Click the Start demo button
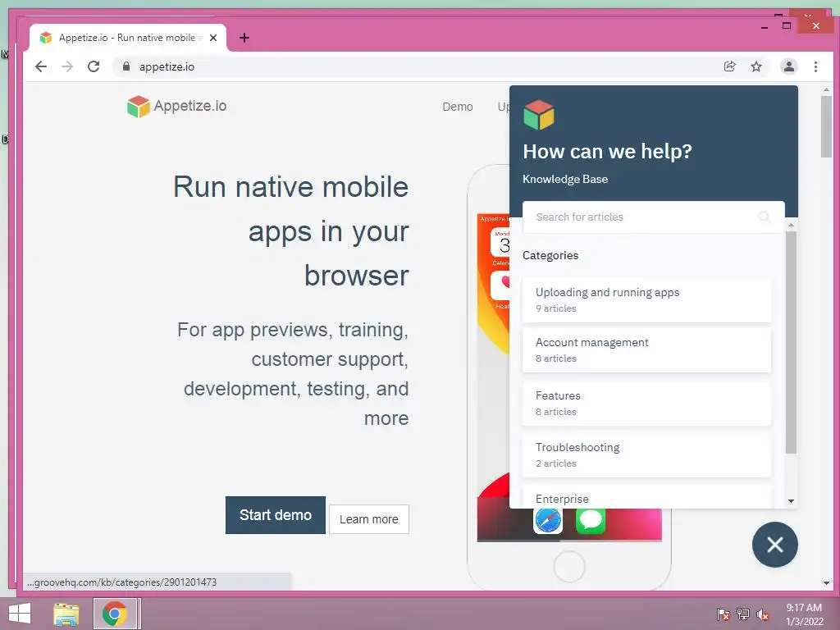 point(276,515)
